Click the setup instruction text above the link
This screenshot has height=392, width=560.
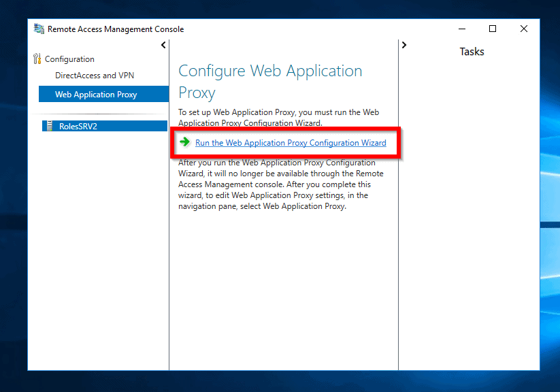[x=279, y=116]
